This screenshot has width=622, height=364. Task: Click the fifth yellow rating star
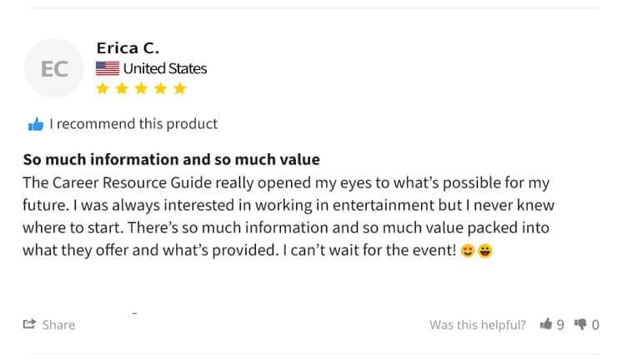tap(178, 88)
